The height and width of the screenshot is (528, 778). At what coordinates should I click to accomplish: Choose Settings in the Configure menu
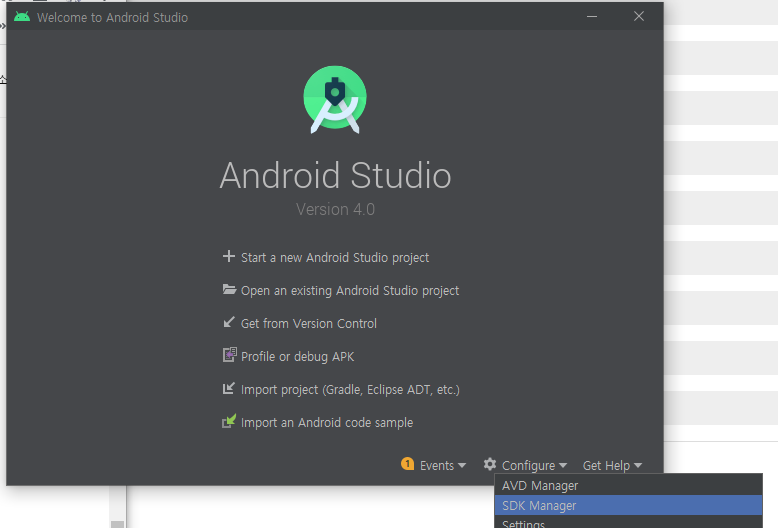(x=628, y=522)
